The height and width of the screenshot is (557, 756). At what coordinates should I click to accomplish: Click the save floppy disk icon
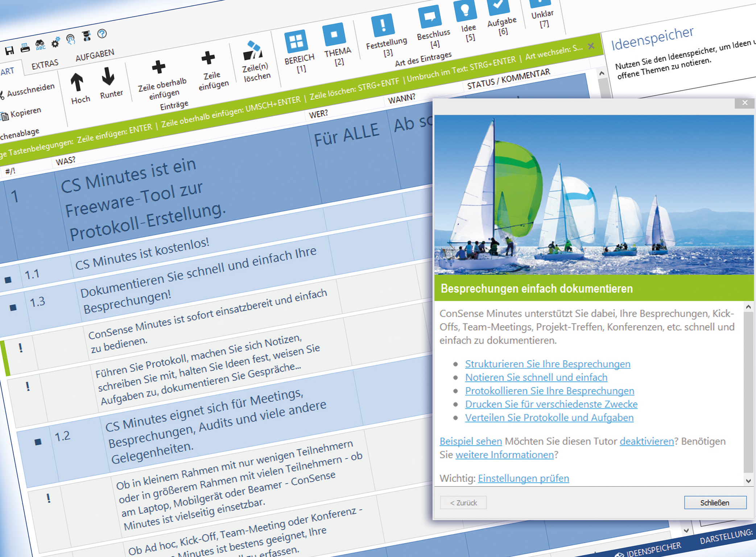click(9, 50)
